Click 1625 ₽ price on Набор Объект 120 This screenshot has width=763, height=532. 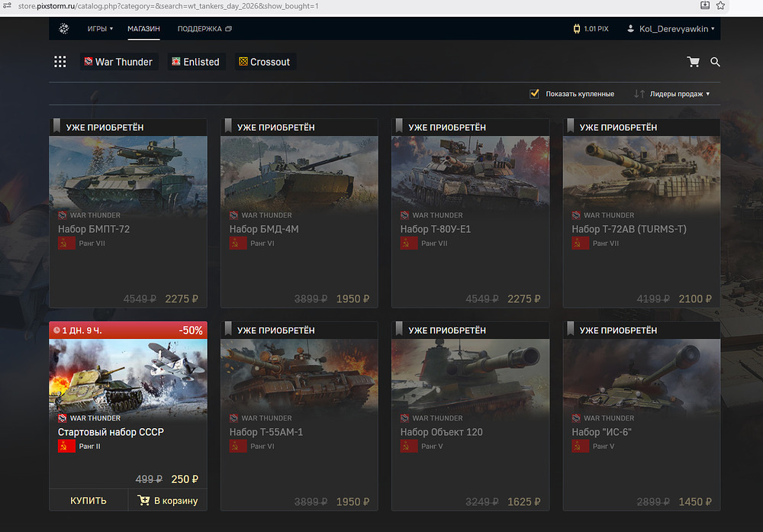coord(523,501)
